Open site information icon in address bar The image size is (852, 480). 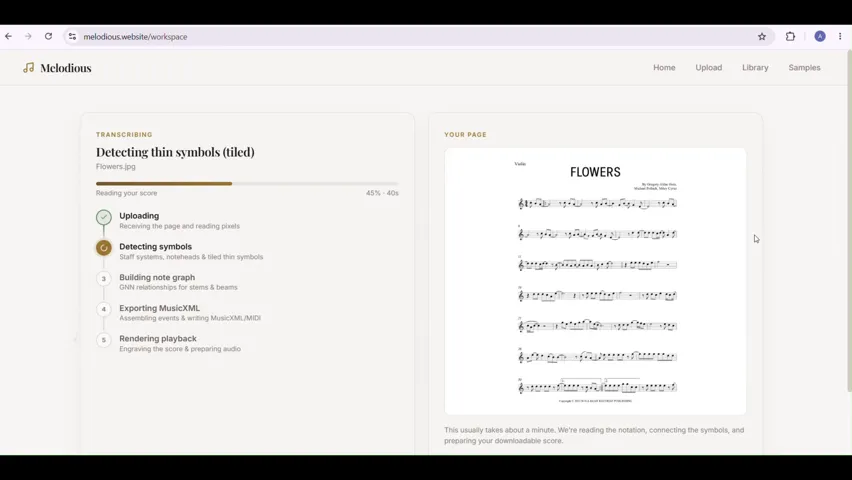[x=72, y=36]
